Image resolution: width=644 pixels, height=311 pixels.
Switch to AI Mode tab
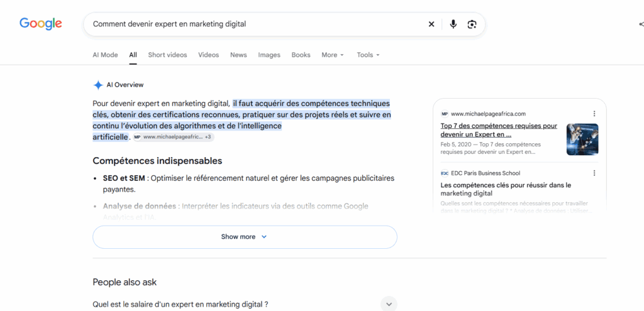105,55
